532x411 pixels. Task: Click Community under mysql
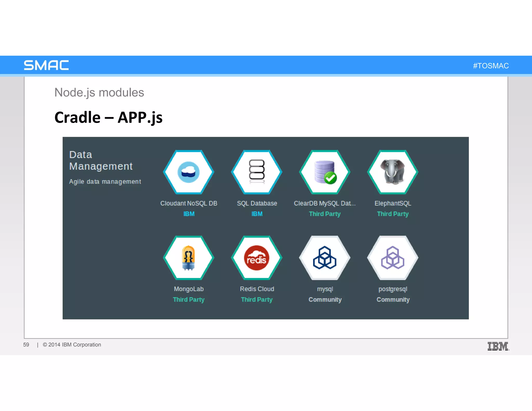coord(325,300)
